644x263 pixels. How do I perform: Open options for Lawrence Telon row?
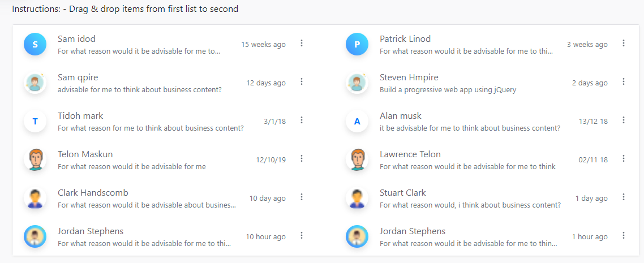[x=624, y=159]
